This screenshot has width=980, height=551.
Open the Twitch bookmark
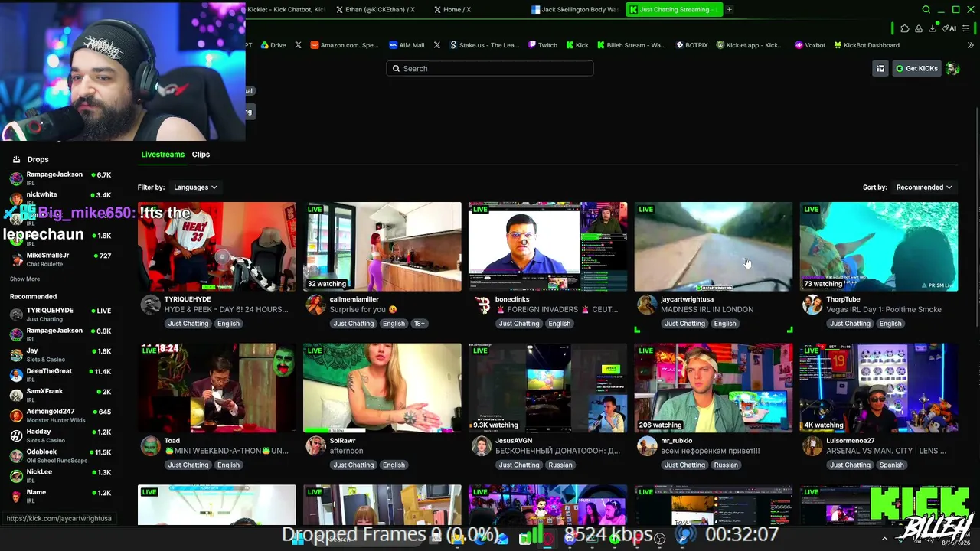tap(543, 45)
